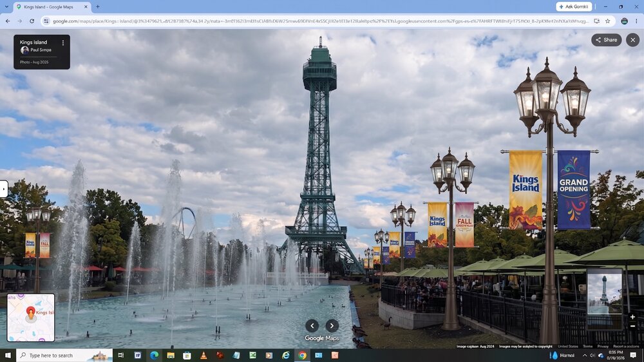Open the Windows notification center
644x362 pixels.
(633, 355)
